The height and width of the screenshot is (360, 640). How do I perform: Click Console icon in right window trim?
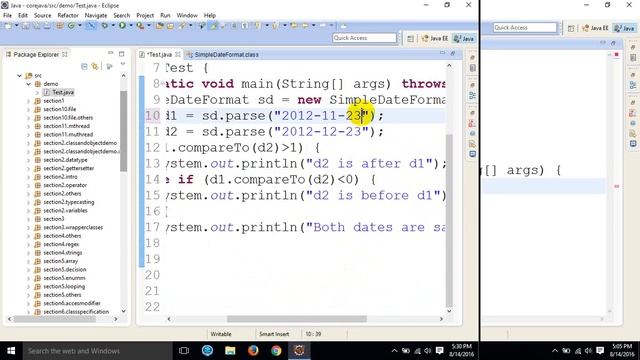tap(633, 144)
